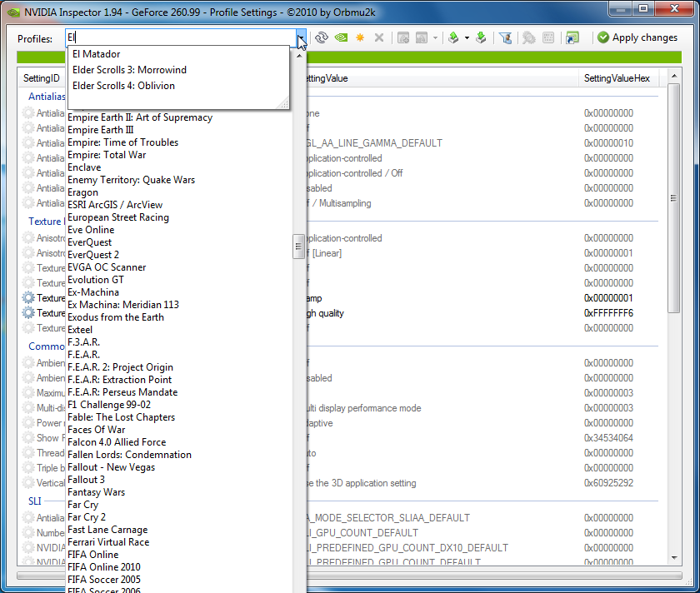The height and width of the screenshot is (593, 700).
Task: Click settings list scroll up arrow
Action: tap(674, 77)
